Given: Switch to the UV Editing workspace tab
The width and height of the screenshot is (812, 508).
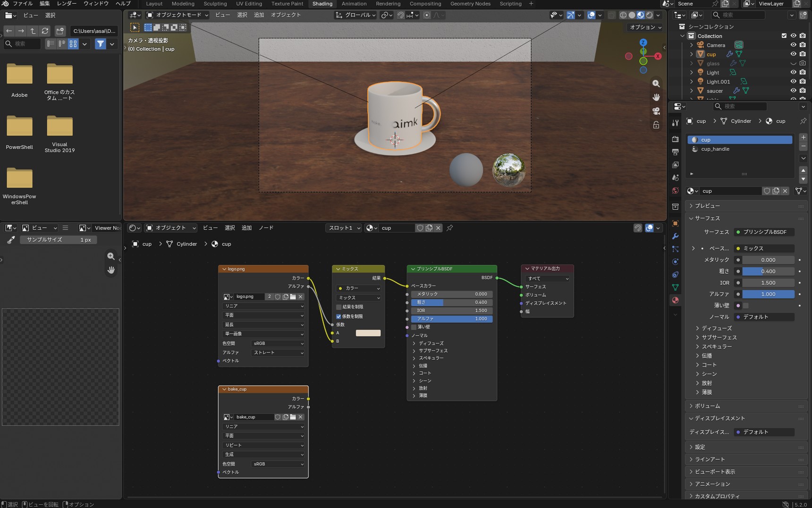Looking at the screenshot, I should coord(249,4).
